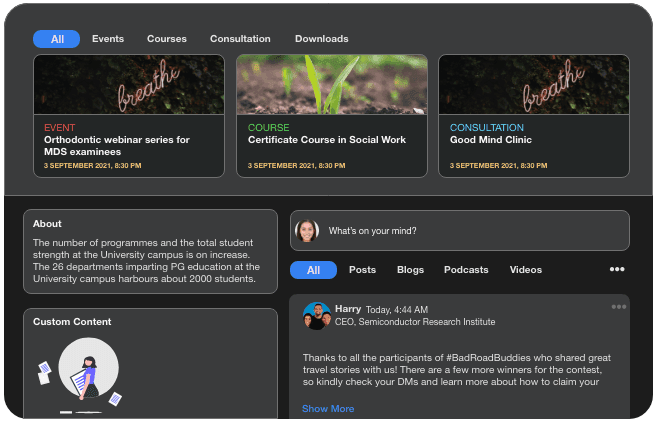This screenshot has height=423, width=657.
Task: Open the Courses tab
Action: (x=167, y=39)
